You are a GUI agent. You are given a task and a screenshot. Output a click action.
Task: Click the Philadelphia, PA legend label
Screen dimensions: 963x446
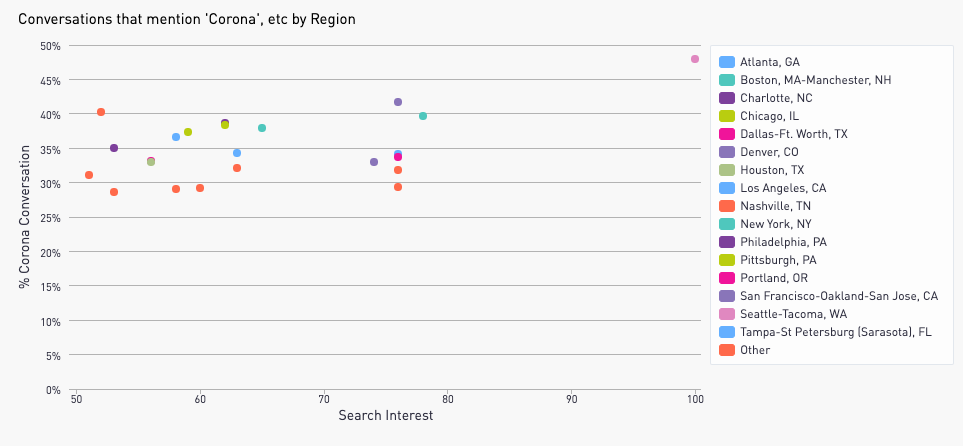(783, 242)
